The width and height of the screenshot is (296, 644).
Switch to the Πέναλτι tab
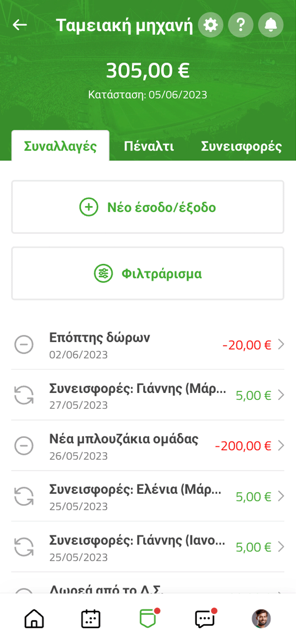(x=149, y=146)
